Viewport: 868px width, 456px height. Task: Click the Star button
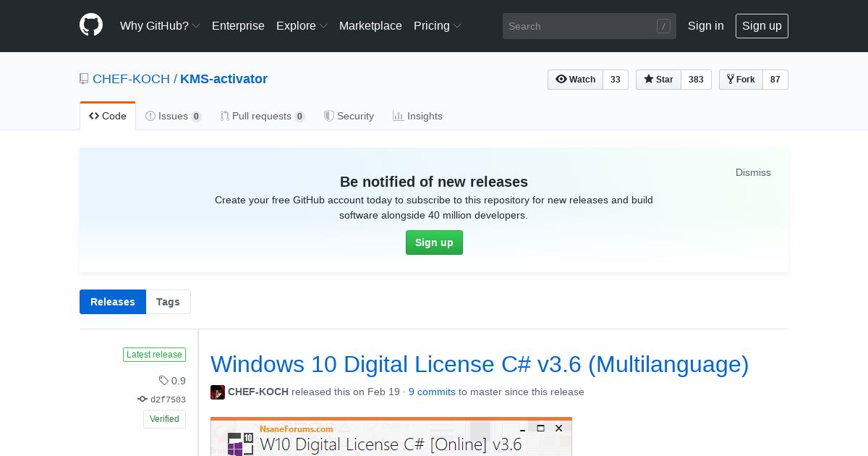pos(658,80)
